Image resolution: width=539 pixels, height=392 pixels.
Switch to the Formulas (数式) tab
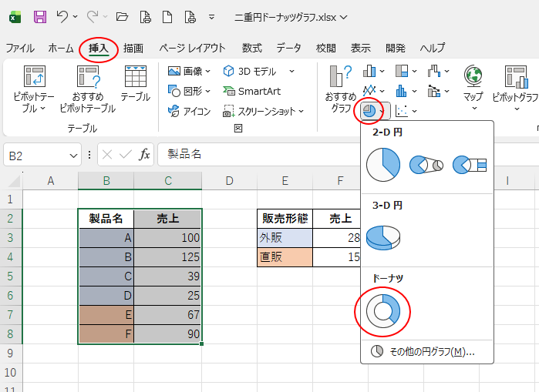[x=251, y=48]
